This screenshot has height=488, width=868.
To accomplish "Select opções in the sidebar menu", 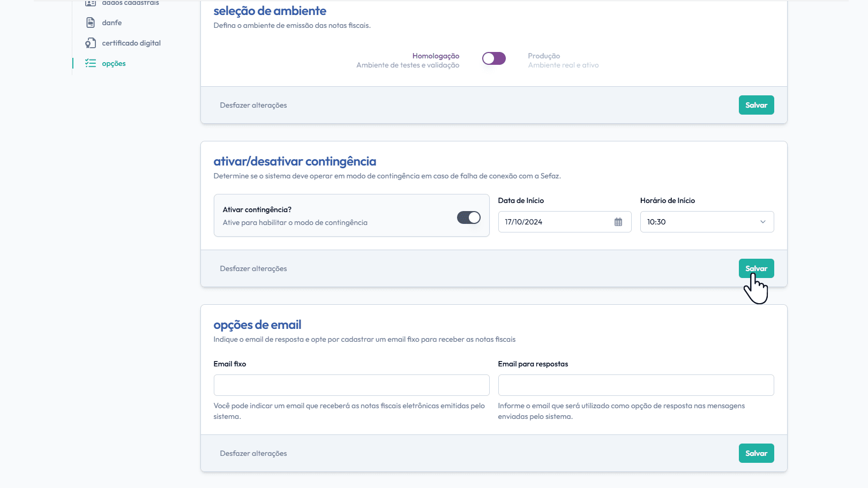I will (114, 63).
